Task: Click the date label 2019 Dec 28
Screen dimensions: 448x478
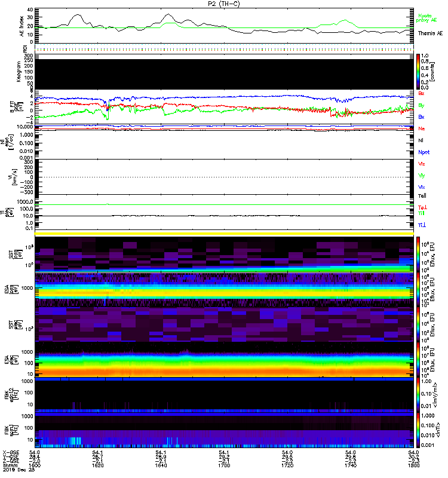Action: [19, 470]
